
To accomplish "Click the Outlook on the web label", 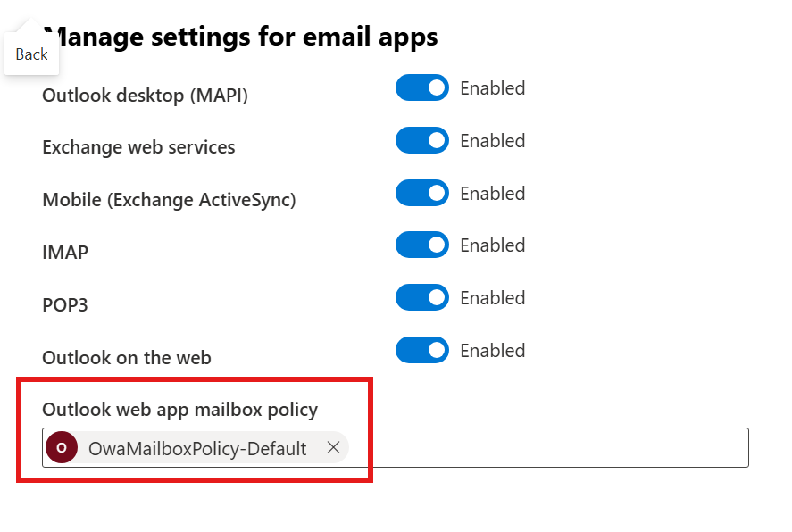I will pos(127,357).
